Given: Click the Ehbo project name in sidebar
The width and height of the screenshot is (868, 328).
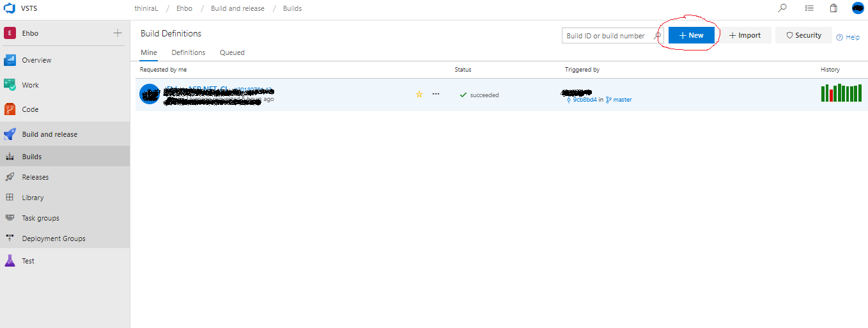Looking at the screenshot, I should 30,33.
